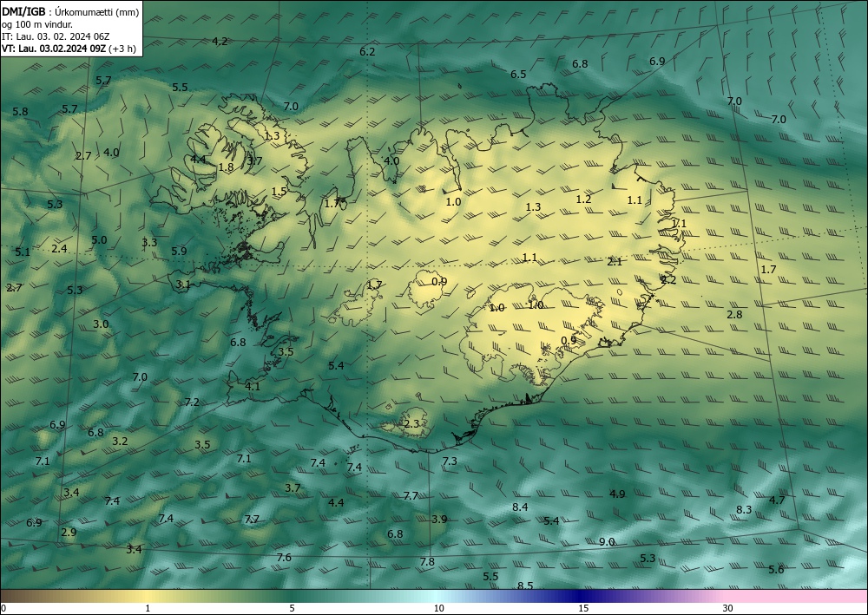This screenshot has height=615, width=868.
Task: Click the map value 8.4
Action: (x=520, y=507)
